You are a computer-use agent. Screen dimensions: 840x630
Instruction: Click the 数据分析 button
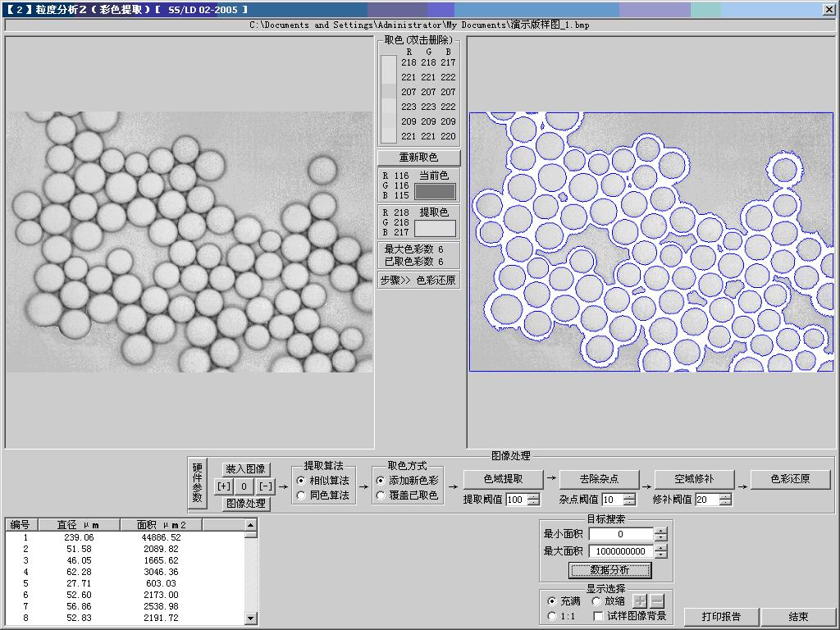pos(609,570)
